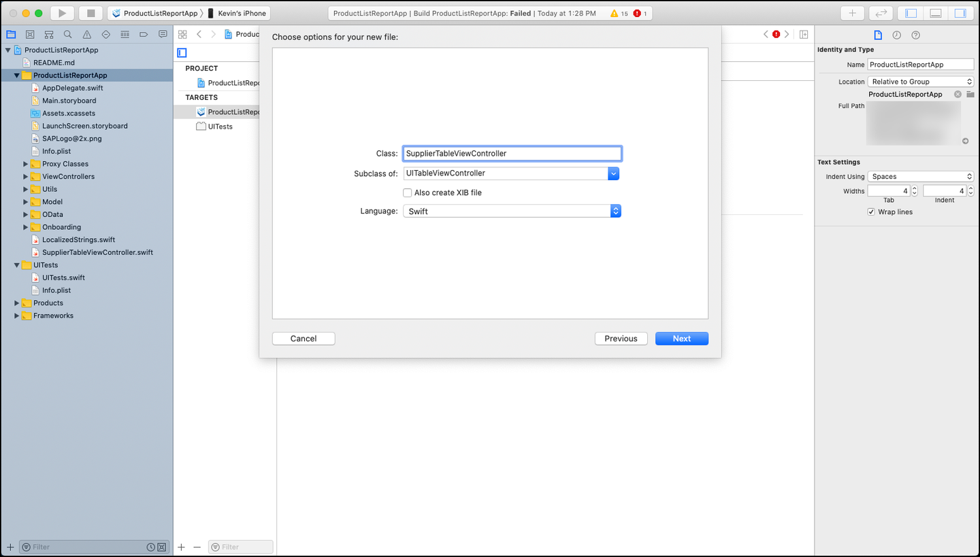Viewport: 980px width, 557px height.
Task: Click the yellow warning count indicator
Action: coord(619,14)
